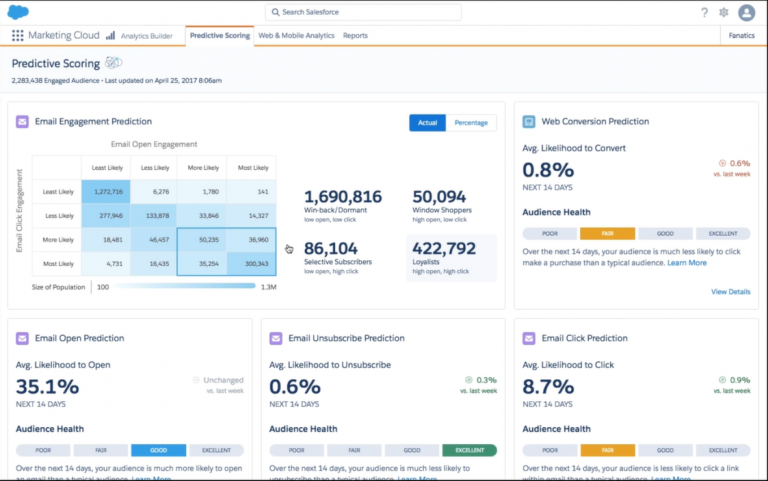Click heatmap cell 14,327
This screenshot has height=481, width=768.
click(x=251, y=216)
